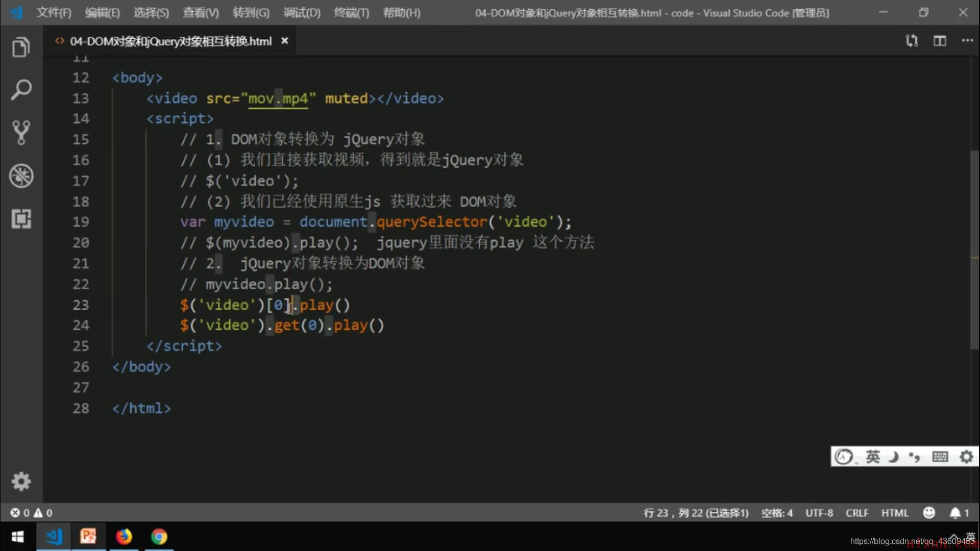Viewport: 980px width, 551px height.
Task: Open the IME settings gear icon
Action: tap(967, 456)
